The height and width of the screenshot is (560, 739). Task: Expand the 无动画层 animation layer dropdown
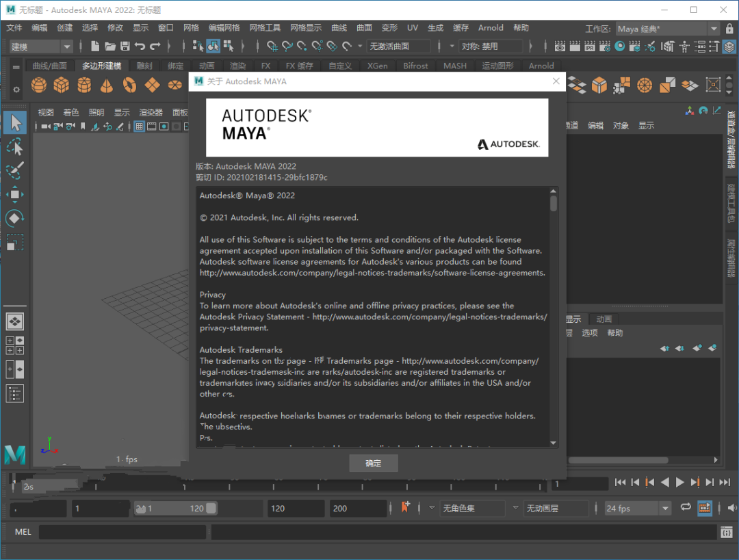(x=516, y=508)
